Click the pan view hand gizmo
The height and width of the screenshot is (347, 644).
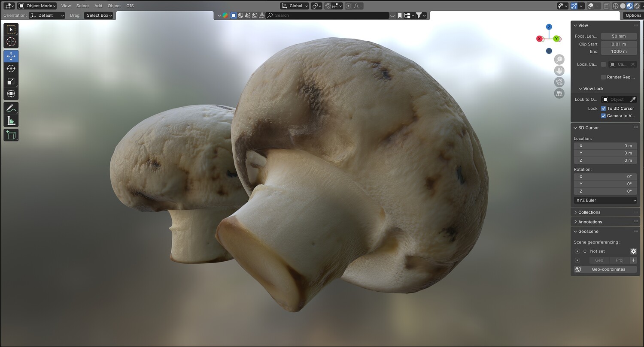559,71
